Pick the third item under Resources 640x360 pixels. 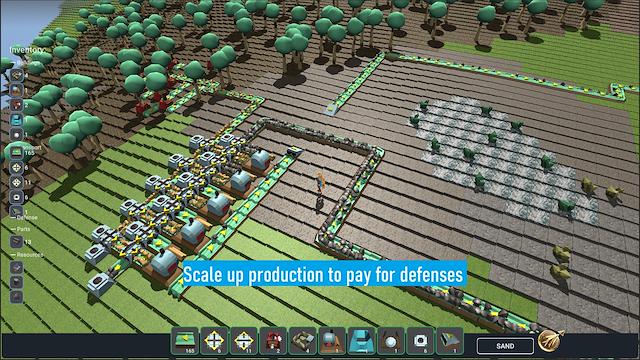click(17, 297)
